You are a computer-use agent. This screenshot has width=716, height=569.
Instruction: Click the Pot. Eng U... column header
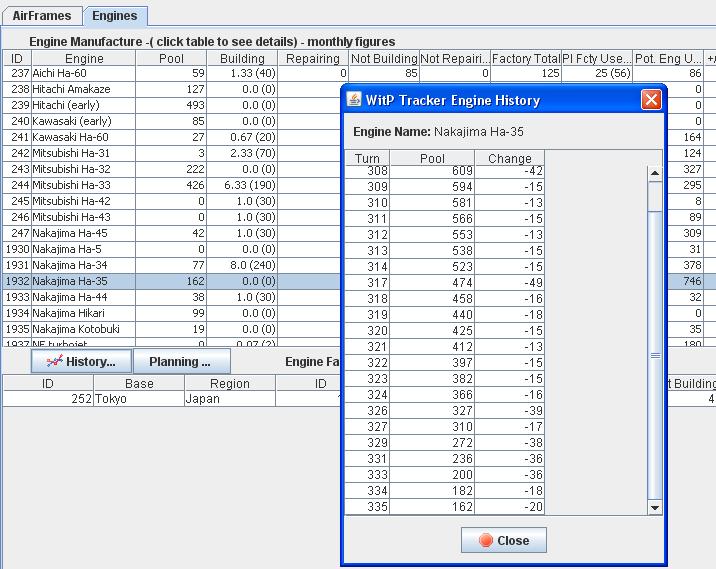pos(668,58)
